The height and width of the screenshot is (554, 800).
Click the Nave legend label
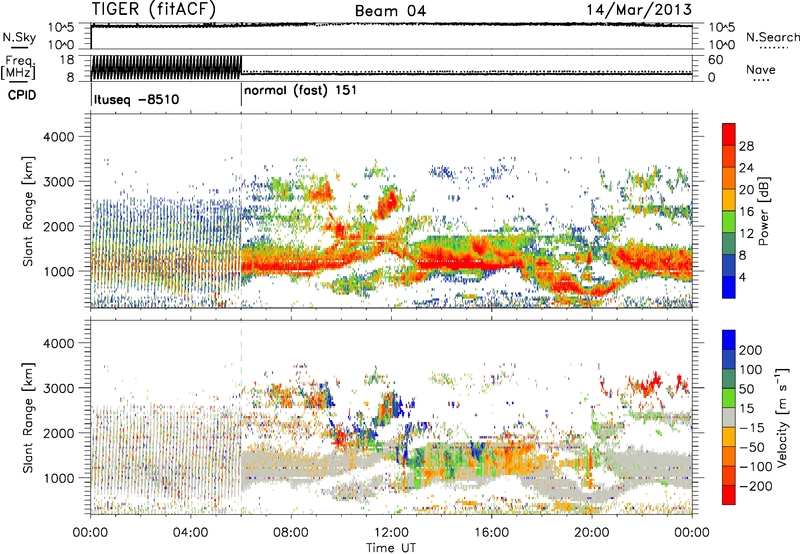pos(761,69)
